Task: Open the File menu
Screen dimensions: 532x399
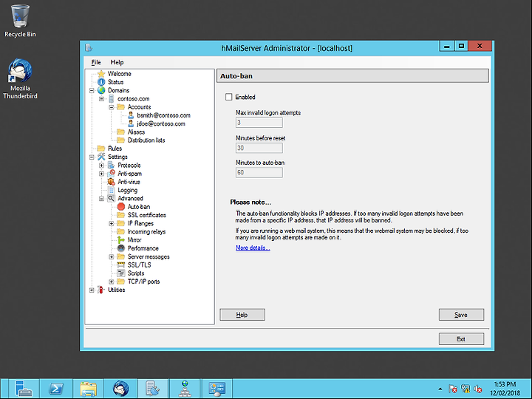Action: tap(96, 62)
